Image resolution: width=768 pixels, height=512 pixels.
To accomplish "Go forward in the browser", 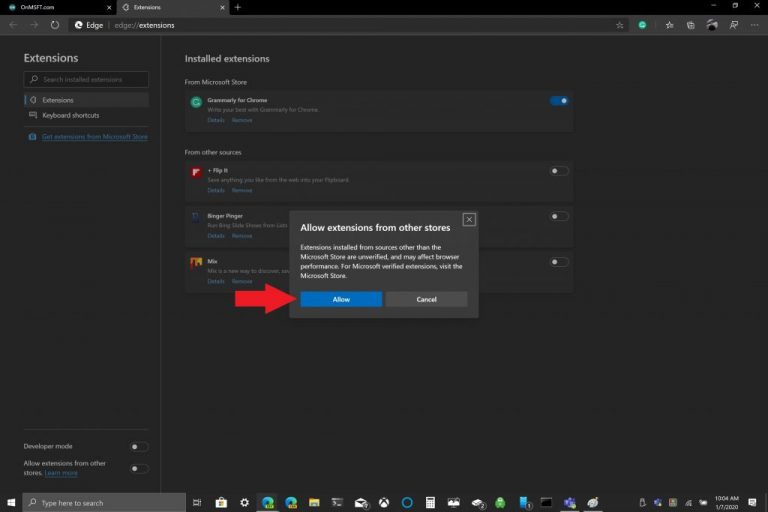I will pyautogui.click(x=34, y=25).
